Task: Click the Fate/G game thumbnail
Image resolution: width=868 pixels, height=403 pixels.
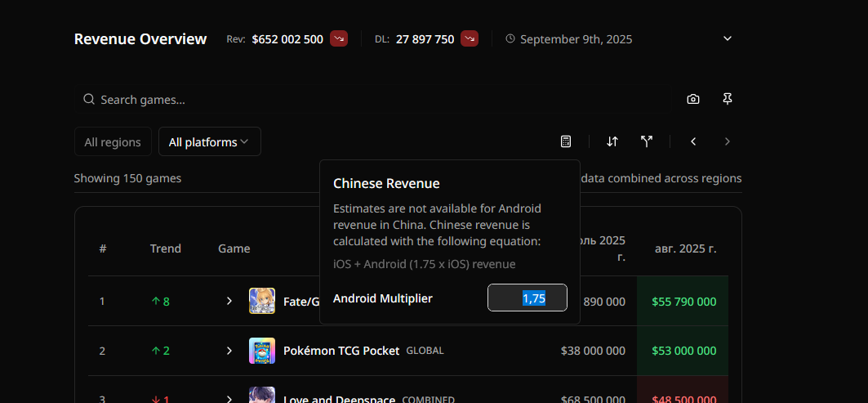Action: (262, 301)
